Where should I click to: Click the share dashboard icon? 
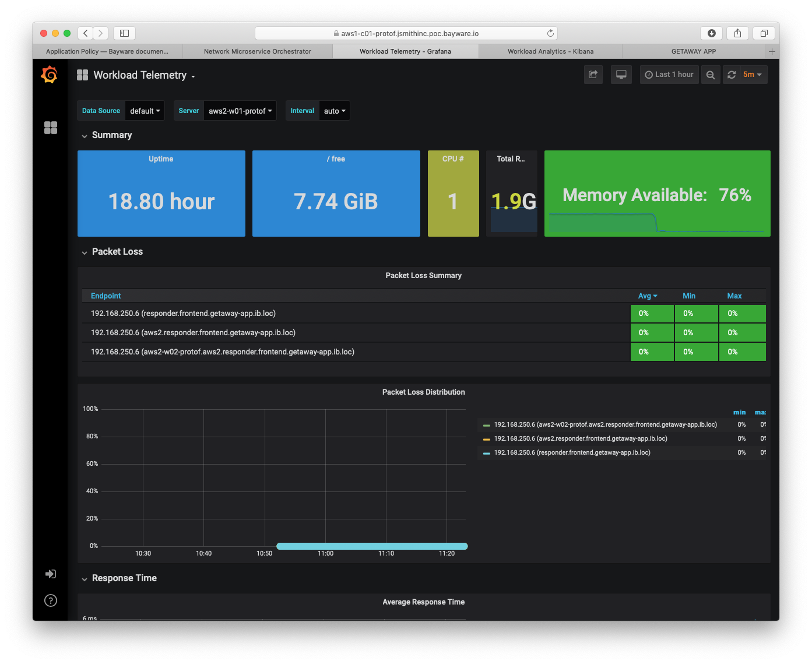click(x=593, y=75)
